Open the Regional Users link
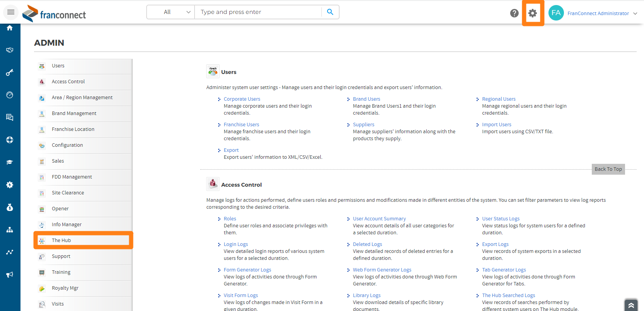This screenshot has height=311, width=644. [499, 99]
